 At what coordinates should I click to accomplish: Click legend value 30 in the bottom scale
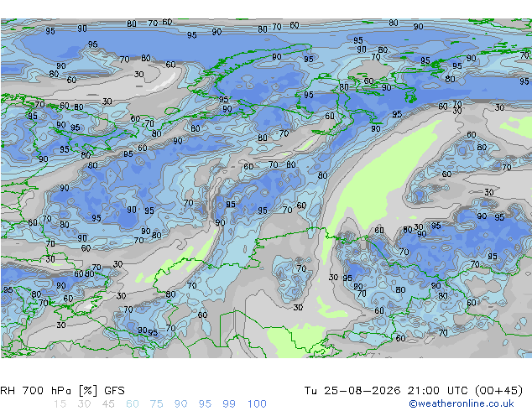pyautogui.click(x=84, y=403)
